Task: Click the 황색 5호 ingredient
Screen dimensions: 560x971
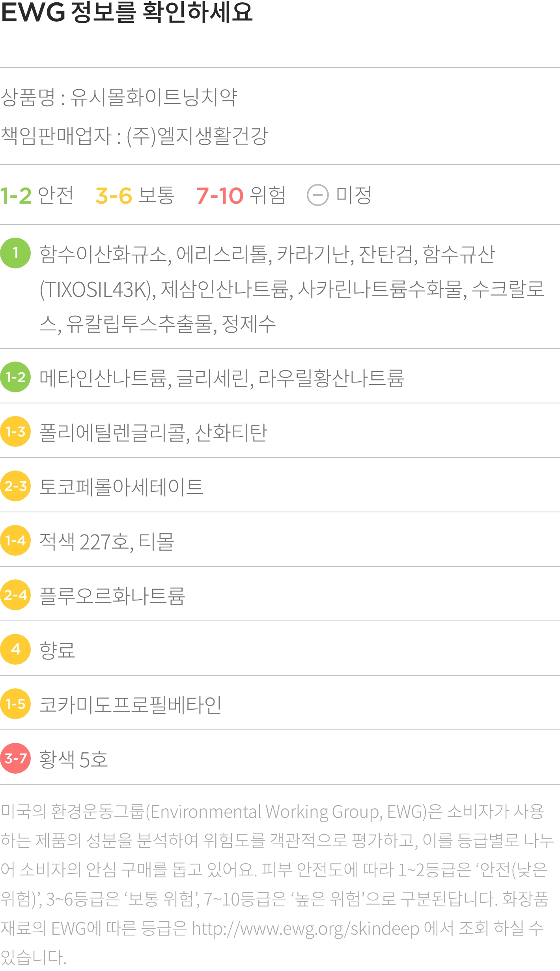Action: tap(74, 759)
